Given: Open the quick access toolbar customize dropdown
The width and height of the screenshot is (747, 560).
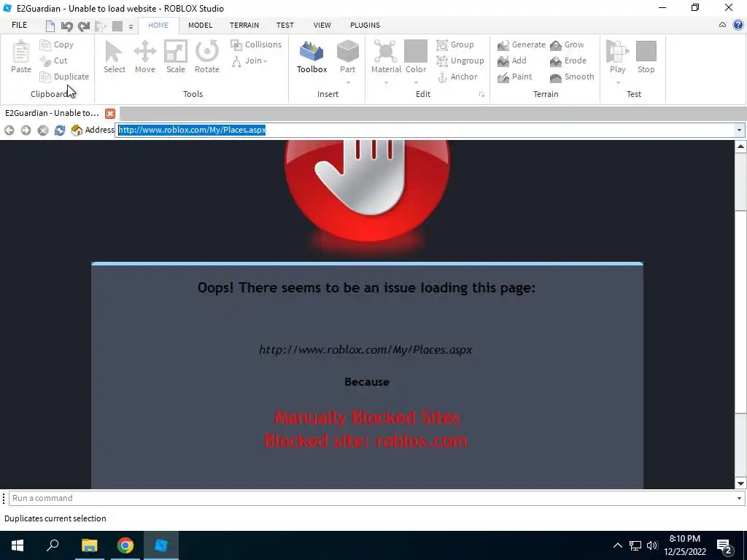Looking at the screenshot, I should tap(131, 27).
